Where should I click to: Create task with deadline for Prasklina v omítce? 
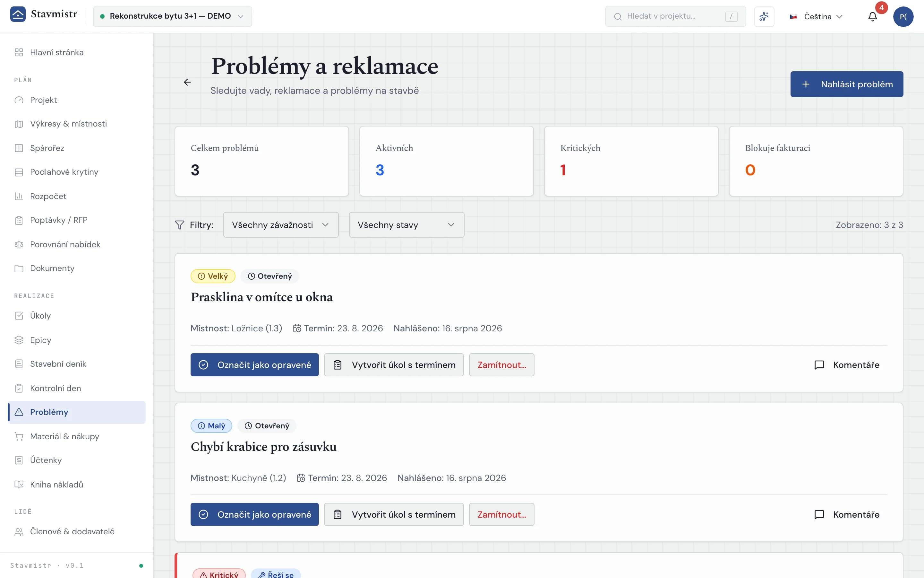click(394, 365)
